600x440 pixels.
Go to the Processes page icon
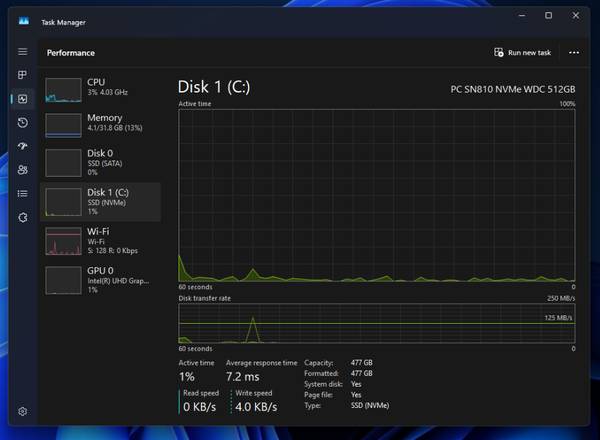pyautogui.click(x=22, y=75)
